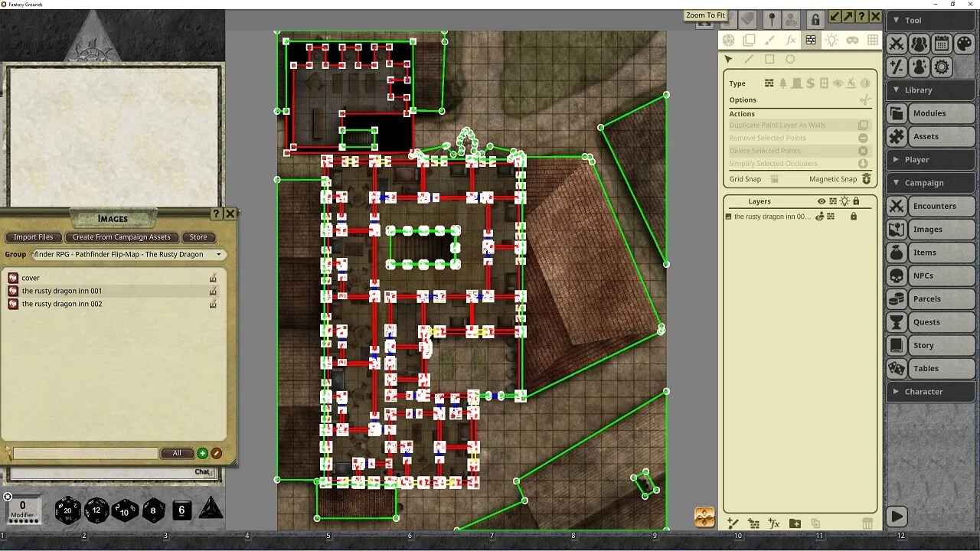Open the Effects person-sparkle icon
This screenshot has width=980, height=551.
click(919, 67)
